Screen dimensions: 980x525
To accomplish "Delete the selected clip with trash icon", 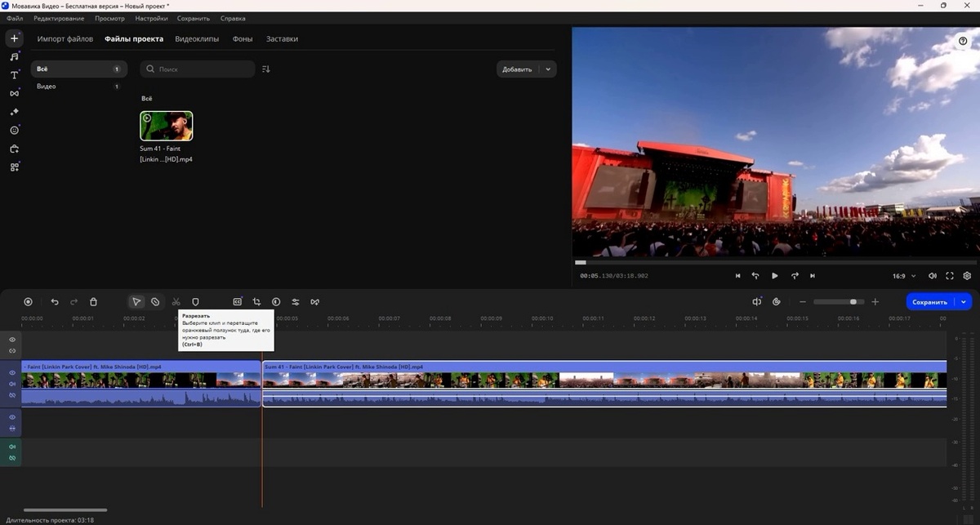I will tap(93, 301).
